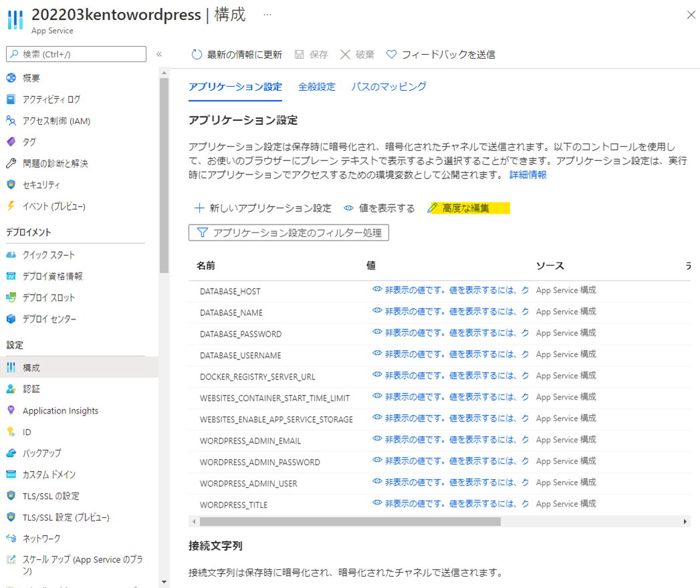Open アクセス制御 (IAM) people icon
Viewport: 700px width, 588px height.
click(11, 121)
